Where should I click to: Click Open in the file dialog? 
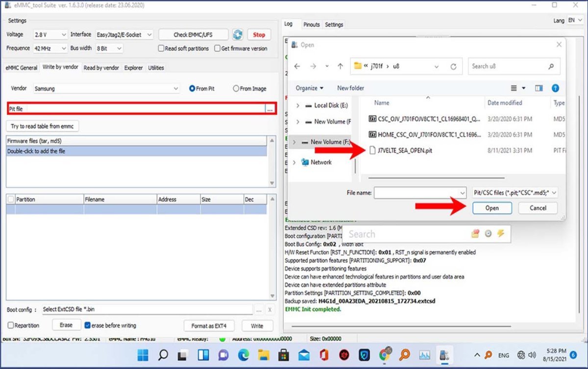click(x=492, y=208)
